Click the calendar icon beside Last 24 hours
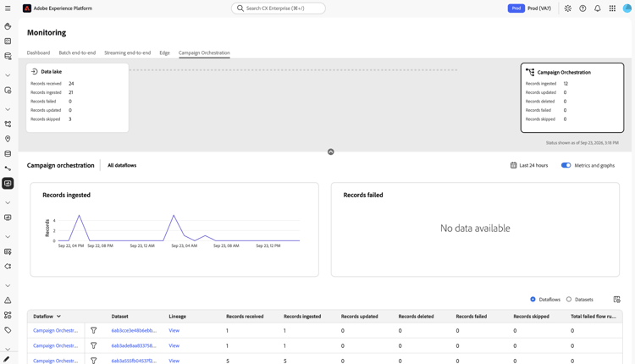Image resolution: width=635 pixels, height=364 pixels. coord(514,165)
